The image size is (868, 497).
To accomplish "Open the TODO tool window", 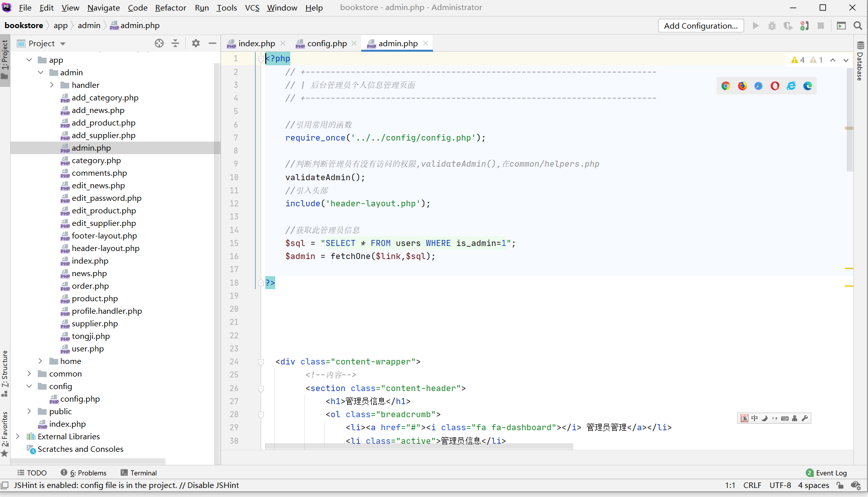I will click(32, 473).
